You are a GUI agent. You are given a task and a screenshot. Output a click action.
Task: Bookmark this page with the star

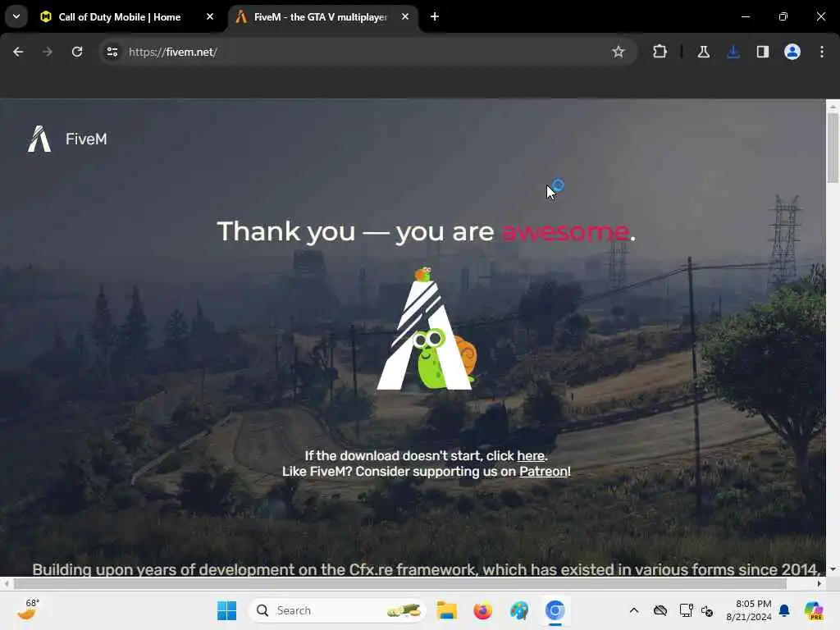click(x=619, y=52)
